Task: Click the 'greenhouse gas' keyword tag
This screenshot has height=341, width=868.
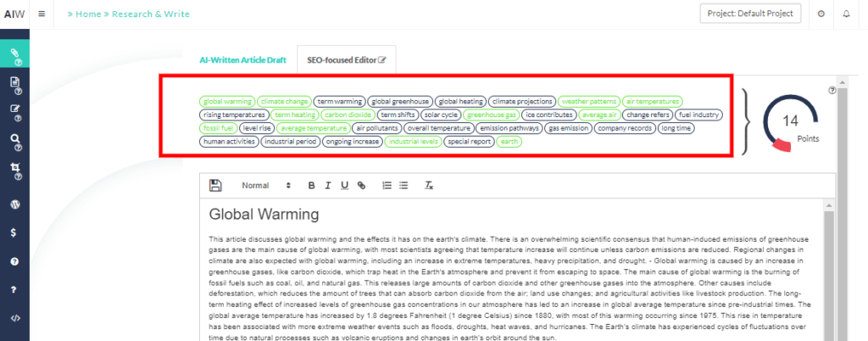Action: coord(492,115)
